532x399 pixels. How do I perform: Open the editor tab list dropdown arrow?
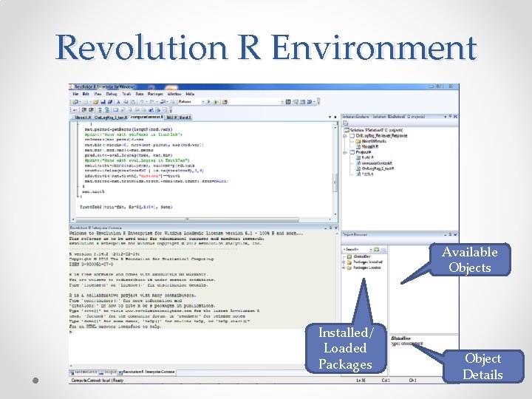tap(330, 117)
